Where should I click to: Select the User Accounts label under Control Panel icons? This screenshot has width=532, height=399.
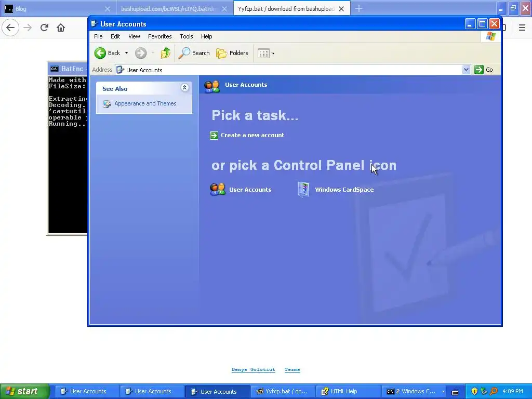pyautogui.click(x=250, y=190)
